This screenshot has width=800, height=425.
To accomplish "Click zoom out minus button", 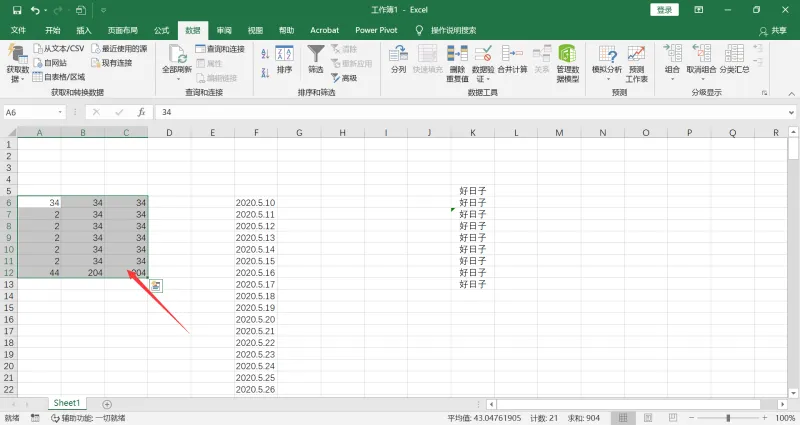I will (x=691, y=418).
